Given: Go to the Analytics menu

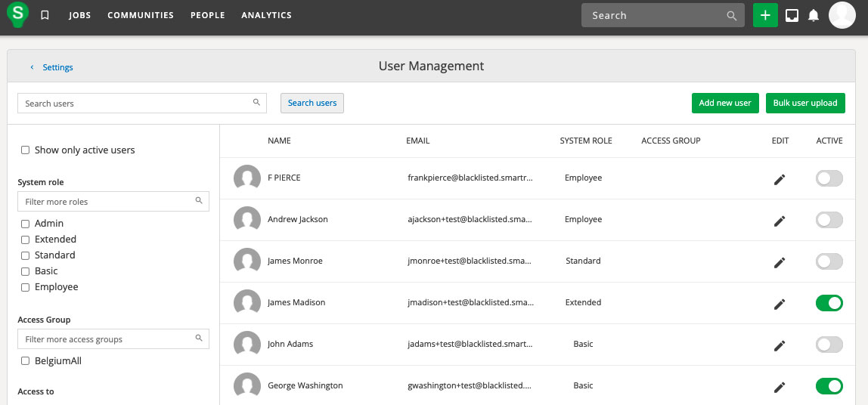Looking at the screenshot, I should [x=266, y=15].
